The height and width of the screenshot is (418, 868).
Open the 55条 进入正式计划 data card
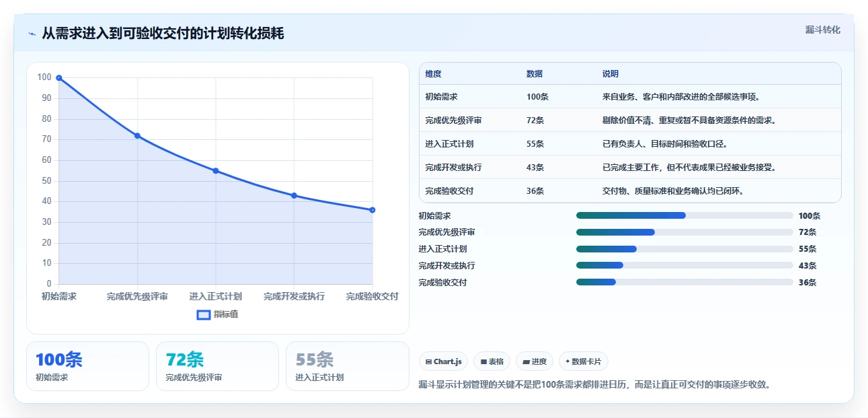(347, 366)
